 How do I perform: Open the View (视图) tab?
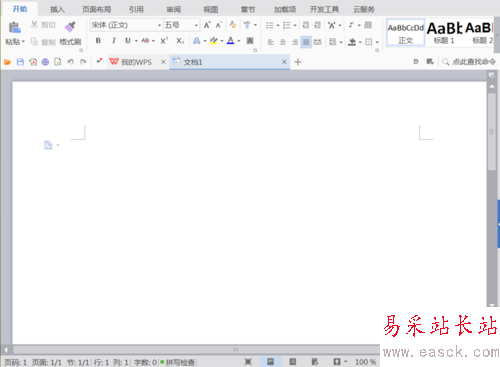(211, 9)
